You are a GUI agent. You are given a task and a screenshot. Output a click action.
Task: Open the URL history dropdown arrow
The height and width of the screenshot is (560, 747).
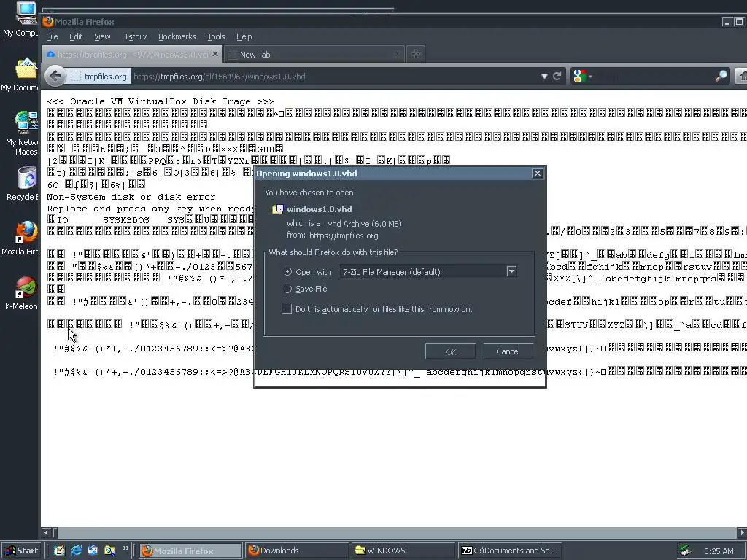tap(544, 76)
